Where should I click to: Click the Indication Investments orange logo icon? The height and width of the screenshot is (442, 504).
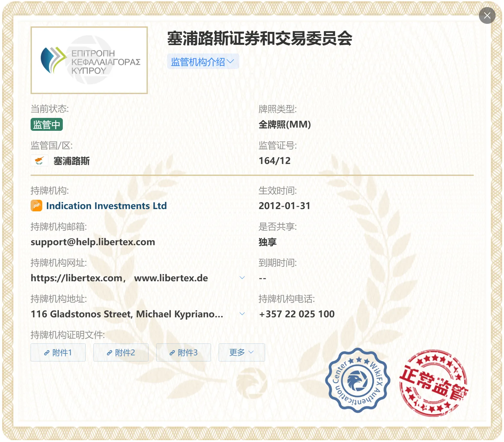tap(36, 206)
